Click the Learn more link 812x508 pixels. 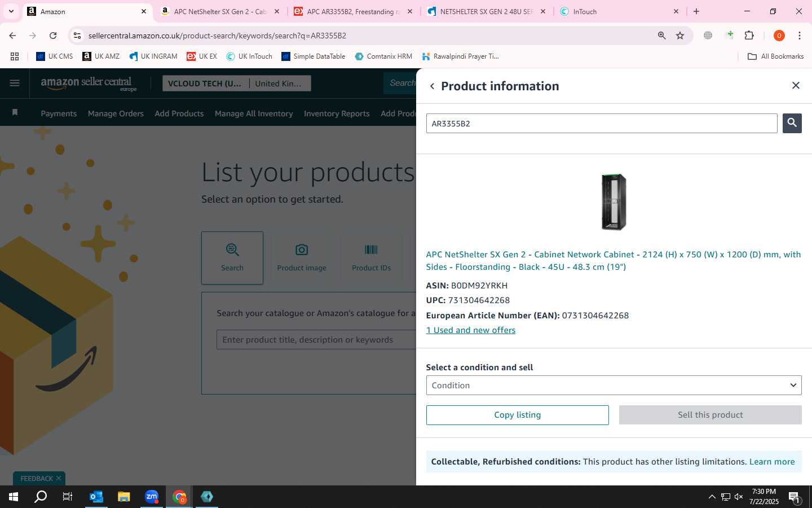click(771, 462)
